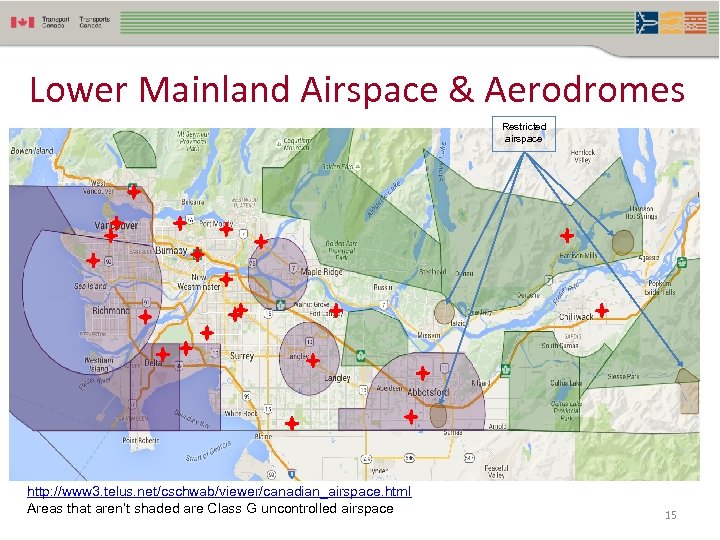Click the Richmond map label
The height and width of the screenshot is (540, 720).
point(111,310)
